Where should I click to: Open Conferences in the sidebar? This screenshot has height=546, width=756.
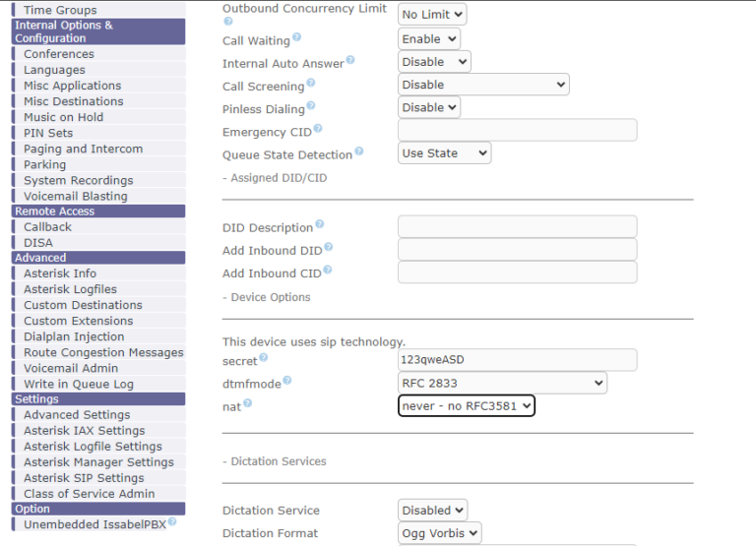pyautogui.click(x=59, y=54)
